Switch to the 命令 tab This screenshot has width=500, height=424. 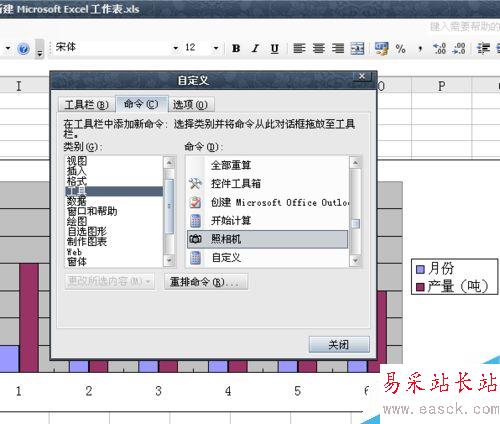[141, 104]
